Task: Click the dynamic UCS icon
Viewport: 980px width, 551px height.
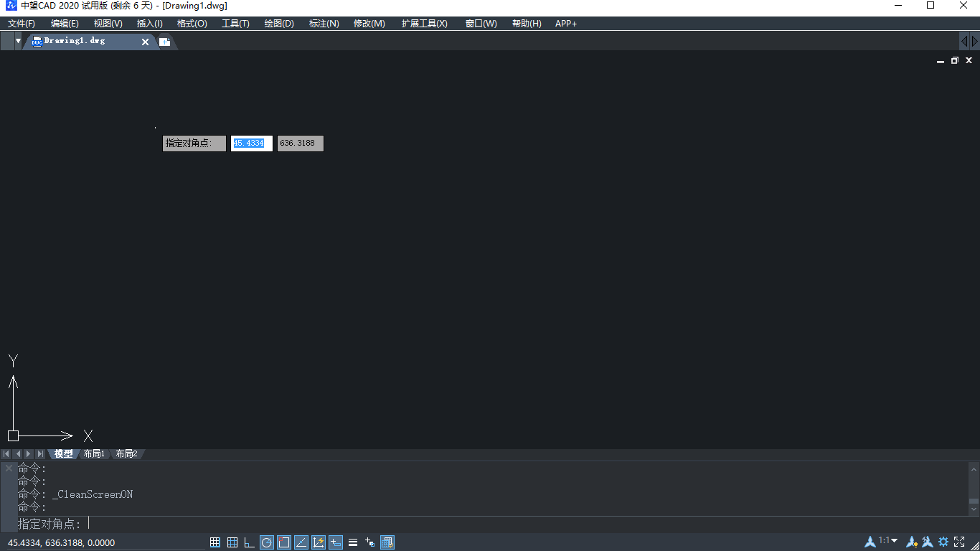Action: [x=319, y=542]
